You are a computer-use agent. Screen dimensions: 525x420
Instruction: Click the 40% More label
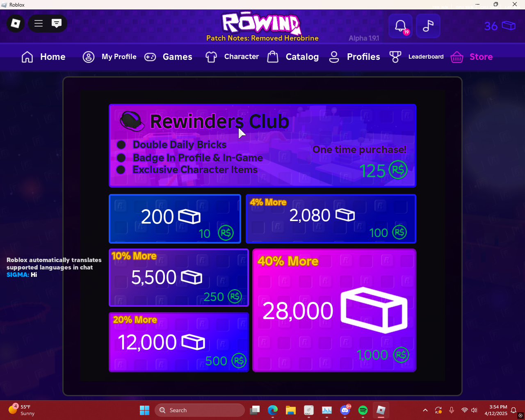[288, 261]
